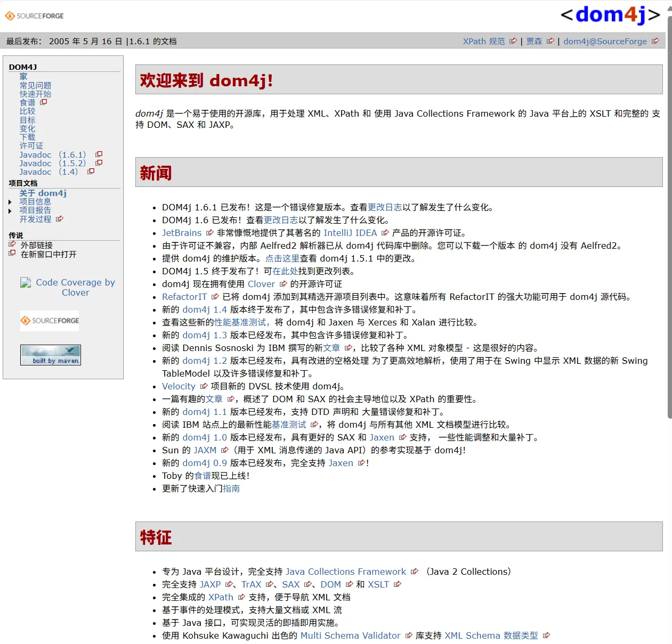The height and width of the screenshot is (644, 672).
Task: Click the SourceForge image in the sidebar
Action: 49,320
